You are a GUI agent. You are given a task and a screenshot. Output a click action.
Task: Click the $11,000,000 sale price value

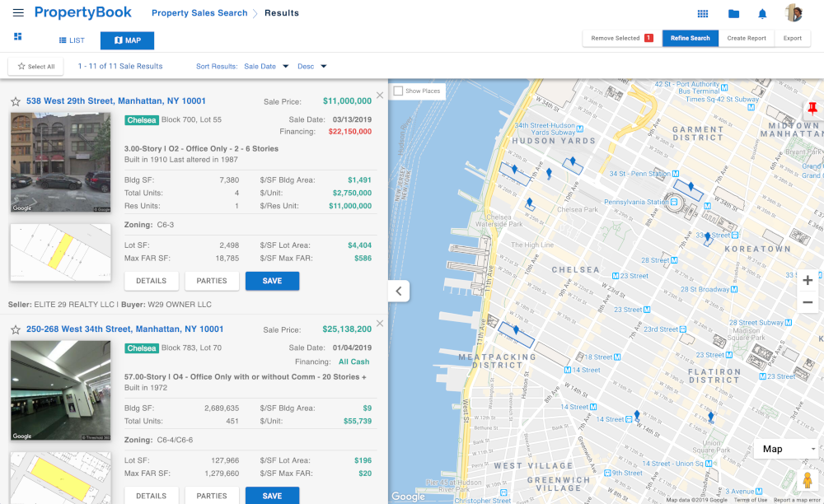click(347, 100)
